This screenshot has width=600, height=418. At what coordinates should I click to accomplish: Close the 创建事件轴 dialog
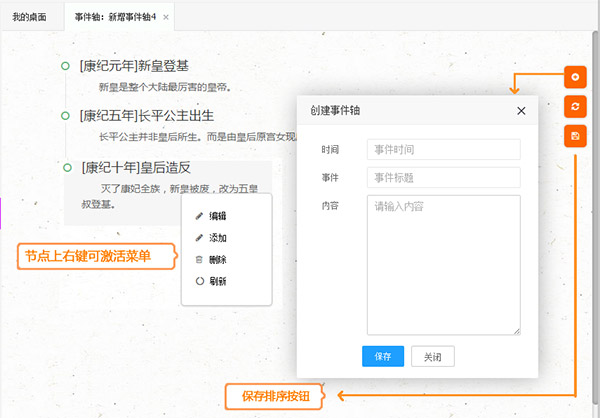(520, 111)
